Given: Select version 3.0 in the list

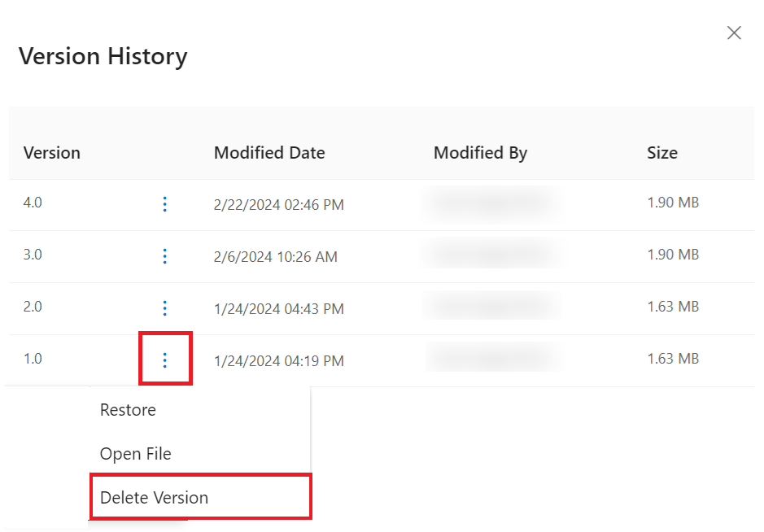Looking at the screenshot, I should pyautogui.click(x=33, y=255).
